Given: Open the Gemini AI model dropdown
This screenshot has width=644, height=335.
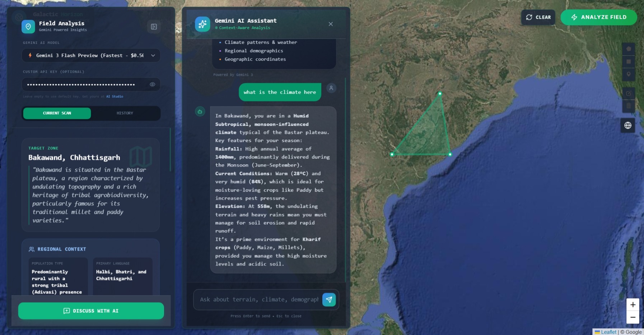Looking at the screenshot, I should (x=91, y=55).
